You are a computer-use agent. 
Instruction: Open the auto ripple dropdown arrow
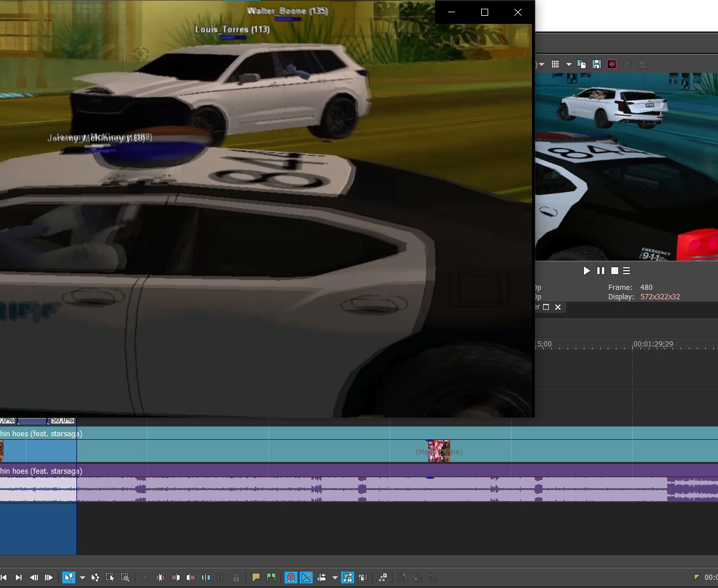tap(335, 577)
